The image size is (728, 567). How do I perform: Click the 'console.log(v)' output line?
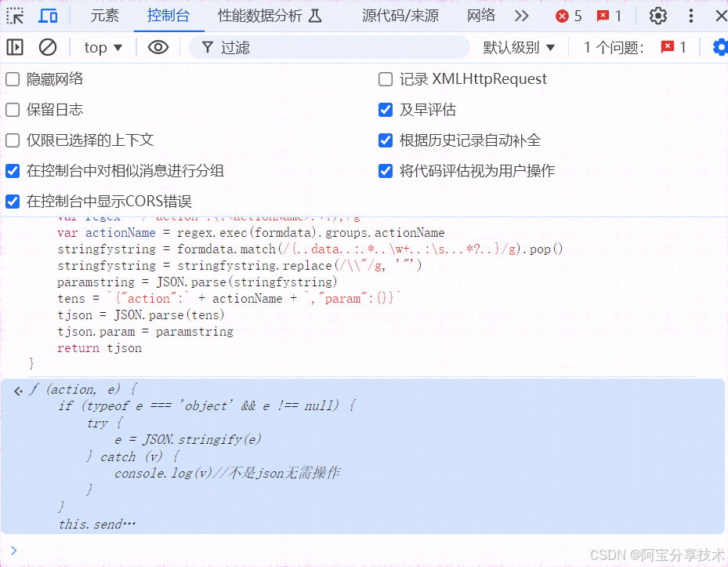click(x=227, y=473)
